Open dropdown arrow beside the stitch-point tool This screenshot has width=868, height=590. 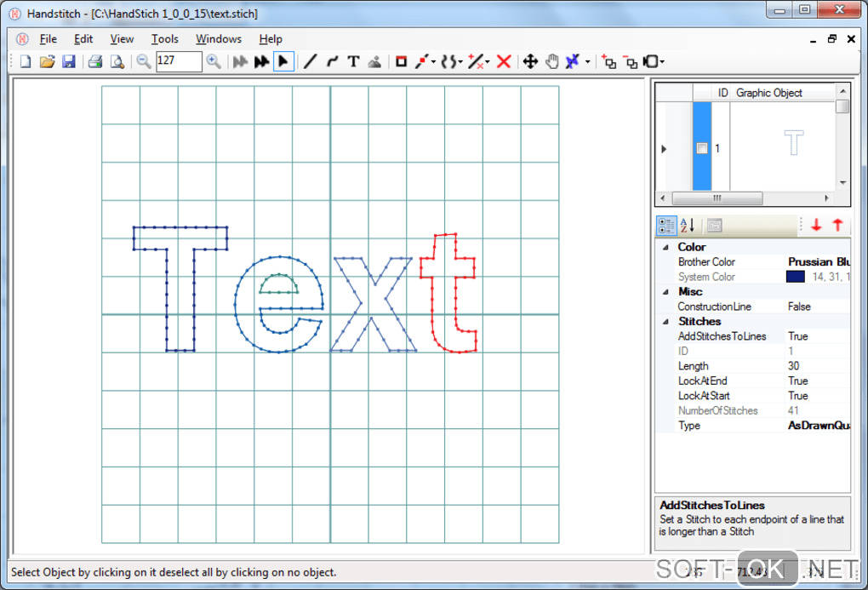tap(434, 62)
